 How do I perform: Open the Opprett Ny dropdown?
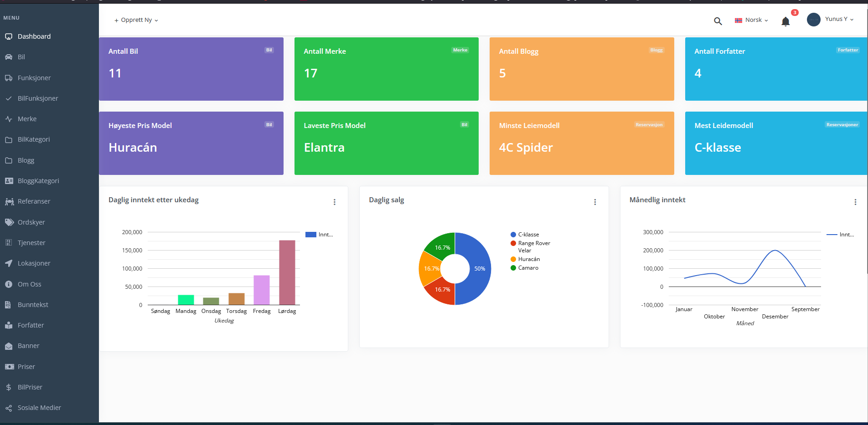[x=136, y=20]
